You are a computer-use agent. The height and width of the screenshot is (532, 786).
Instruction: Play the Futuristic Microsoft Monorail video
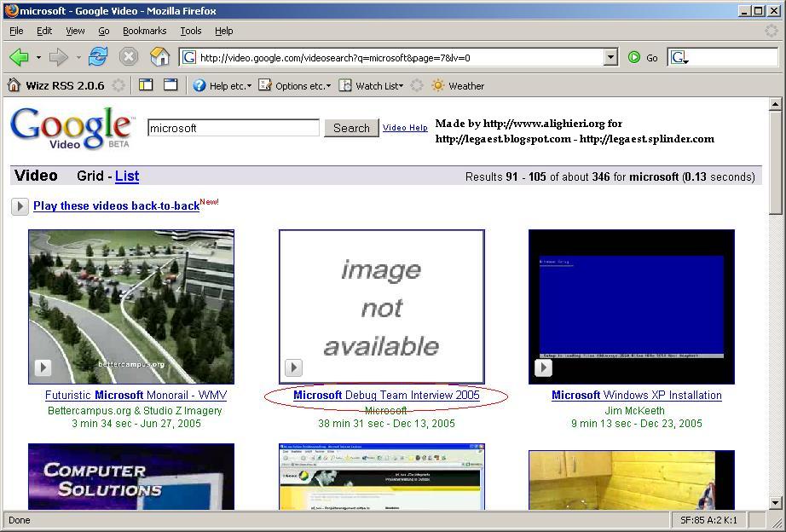[43, 367]
